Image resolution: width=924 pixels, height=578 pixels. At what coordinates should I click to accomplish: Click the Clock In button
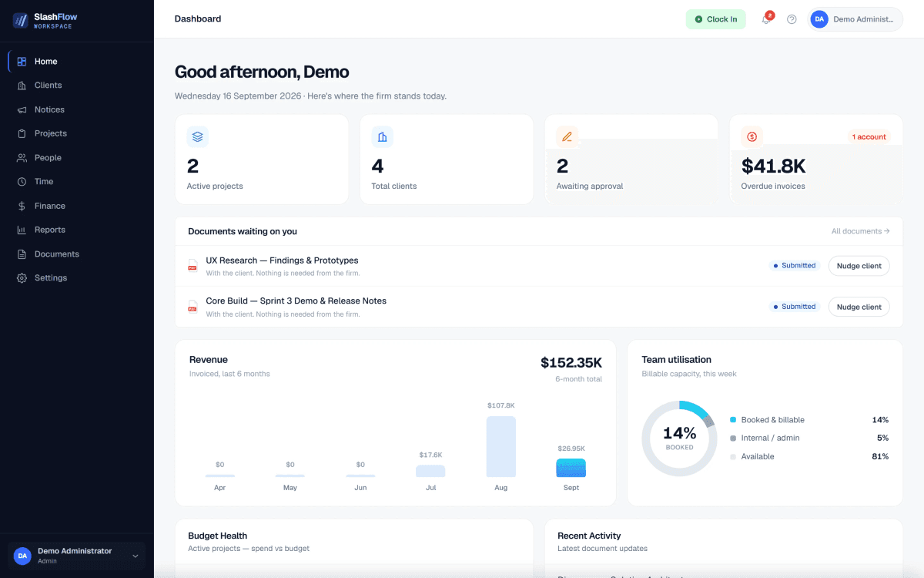click(716, 19)
